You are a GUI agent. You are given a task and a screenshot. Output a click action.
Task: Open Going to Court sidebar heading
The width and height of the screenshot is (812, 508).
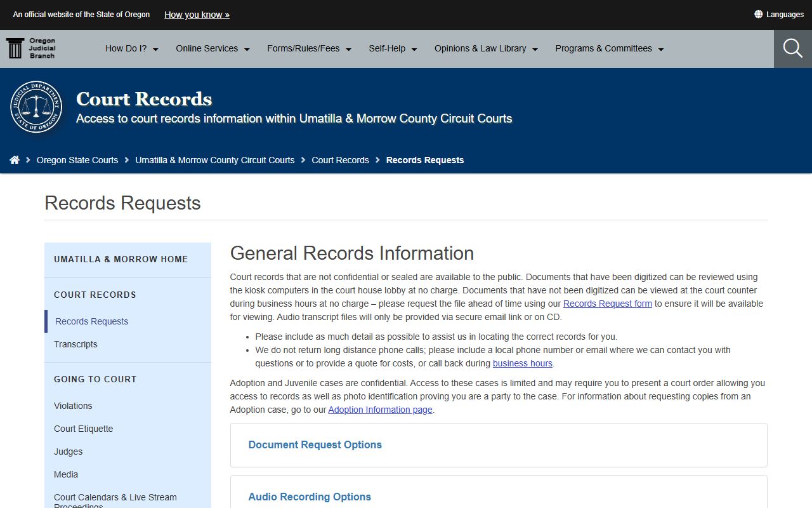click(95, 379)
